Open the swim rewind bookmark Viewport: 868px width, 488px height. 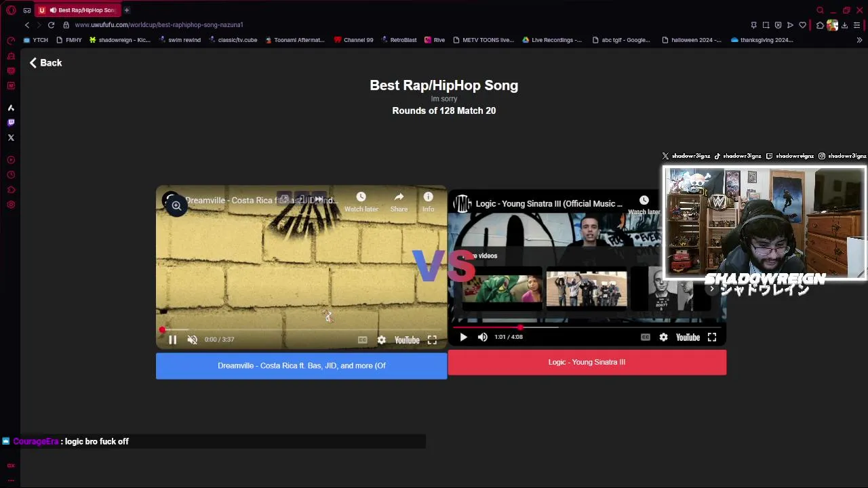pyautogui.click(x=180, y=40)
